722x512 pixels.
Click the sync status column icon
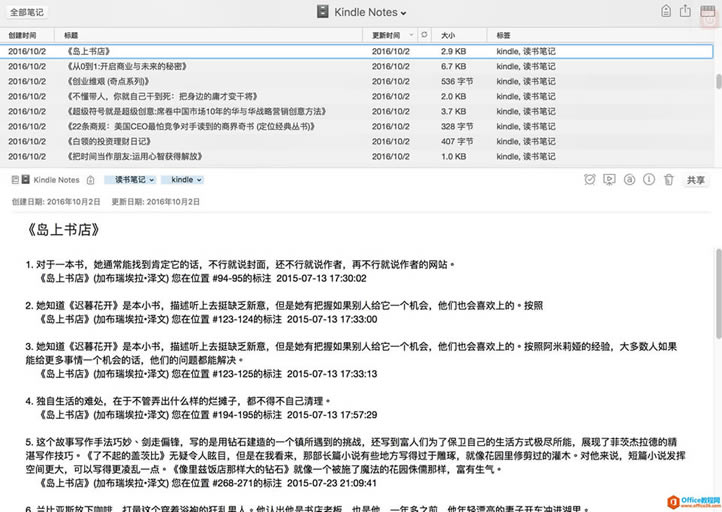424,35
